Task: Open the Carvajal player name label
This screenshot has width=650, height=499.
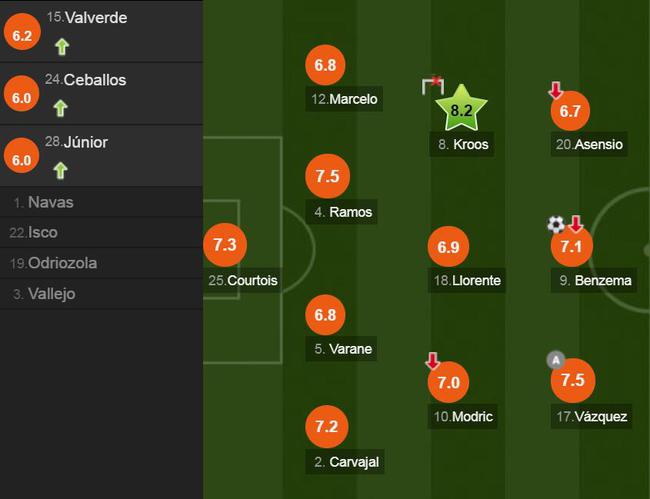Action: point(345,462)
